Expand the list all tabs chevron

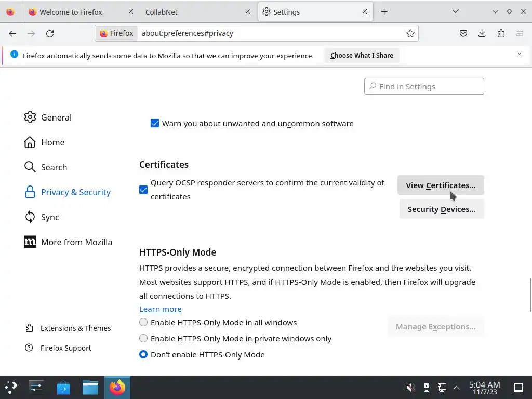tap(456, 11)
